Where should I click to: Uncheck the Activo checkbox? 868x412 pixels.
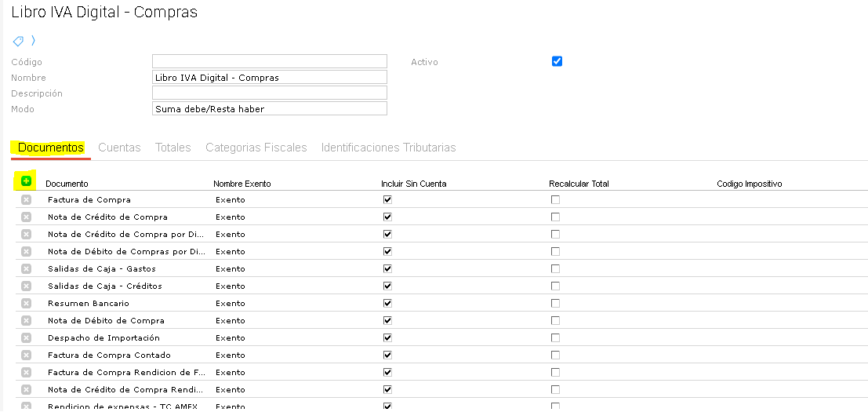pyautogui.click(x=557, y=62)
